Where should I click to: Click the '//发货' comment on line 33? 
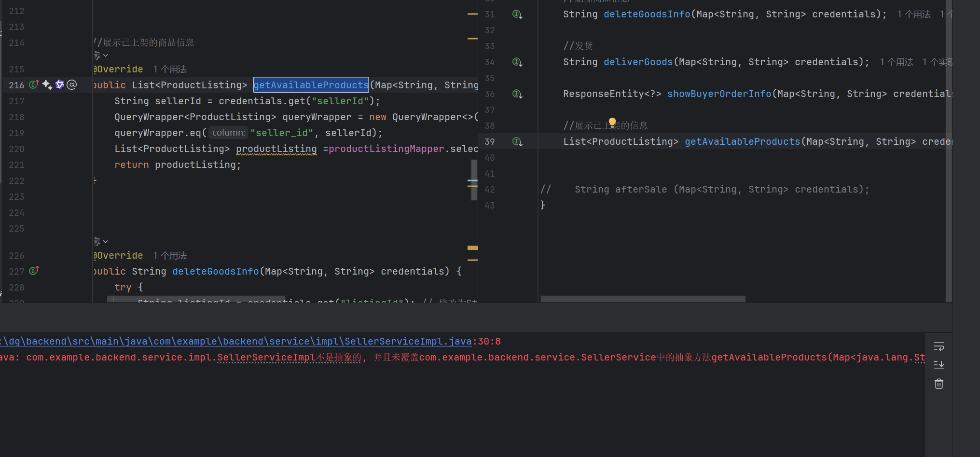[578, 46]
